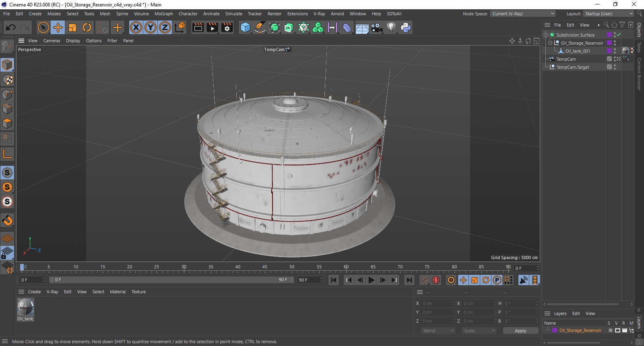The image size is (644, 346).
Task: Toggle TempCam visibility dots
Action: (x=615, y=59)
